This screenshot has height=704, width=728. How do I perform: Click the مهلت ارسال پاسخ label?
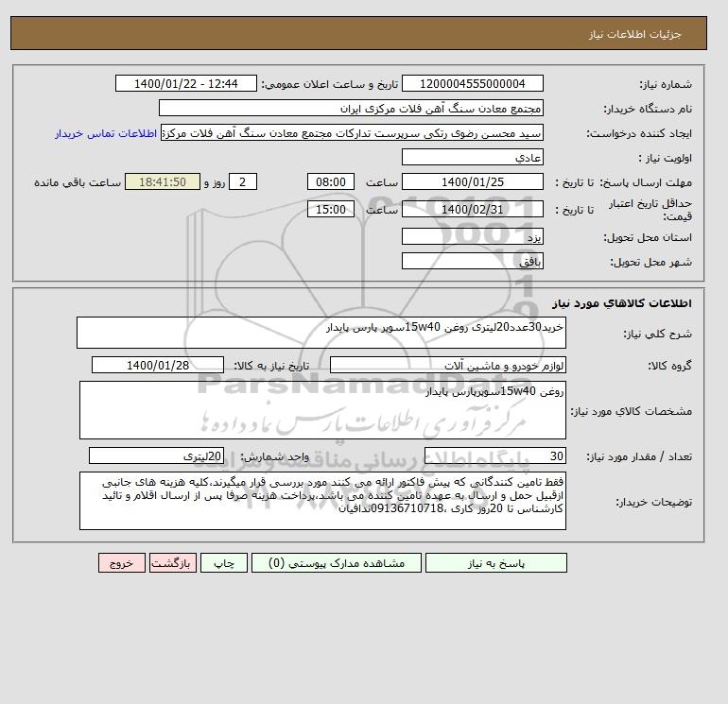point(646,182)
